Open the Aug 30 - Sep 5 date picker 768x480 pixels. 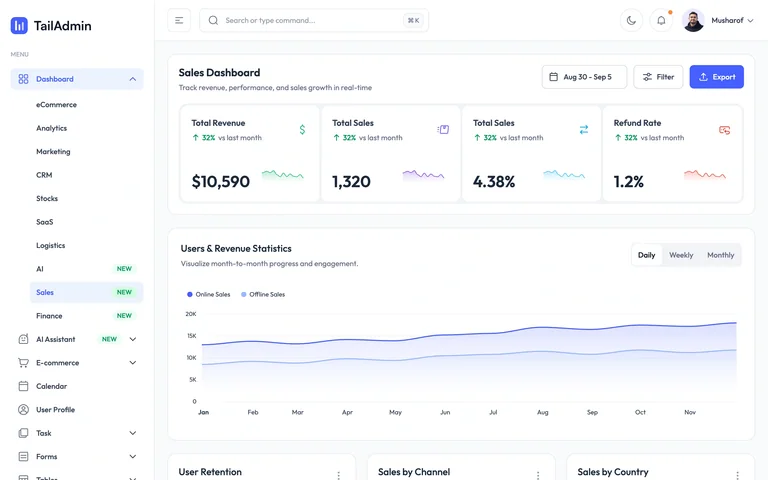(584, 77)
